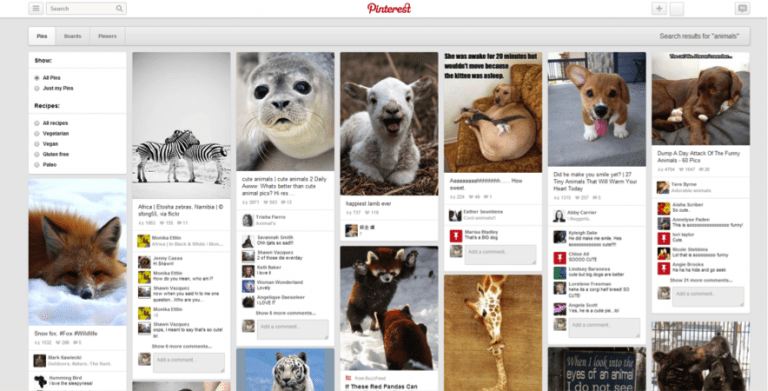768x391 pixels.
Task: Open the baby seal photo pin
Action: coord(285,111)
